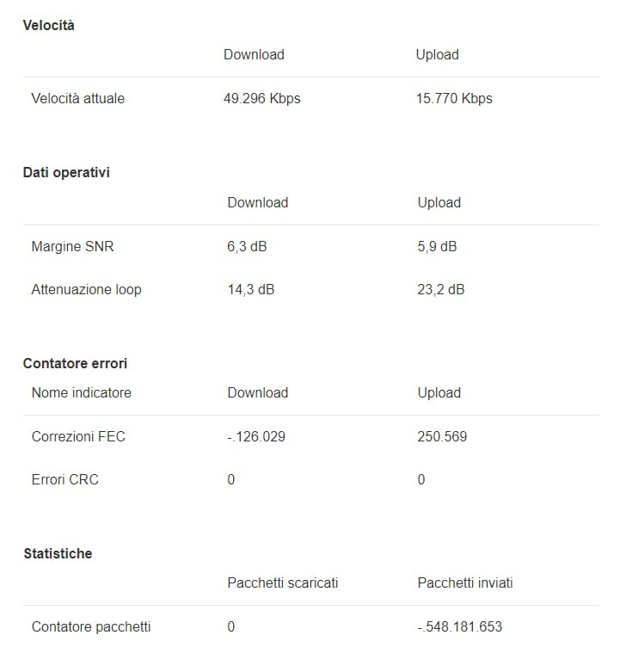620x672 pixels.
Task: Select the 6,3 dB SNR download value
Action: tap(247, 246)
